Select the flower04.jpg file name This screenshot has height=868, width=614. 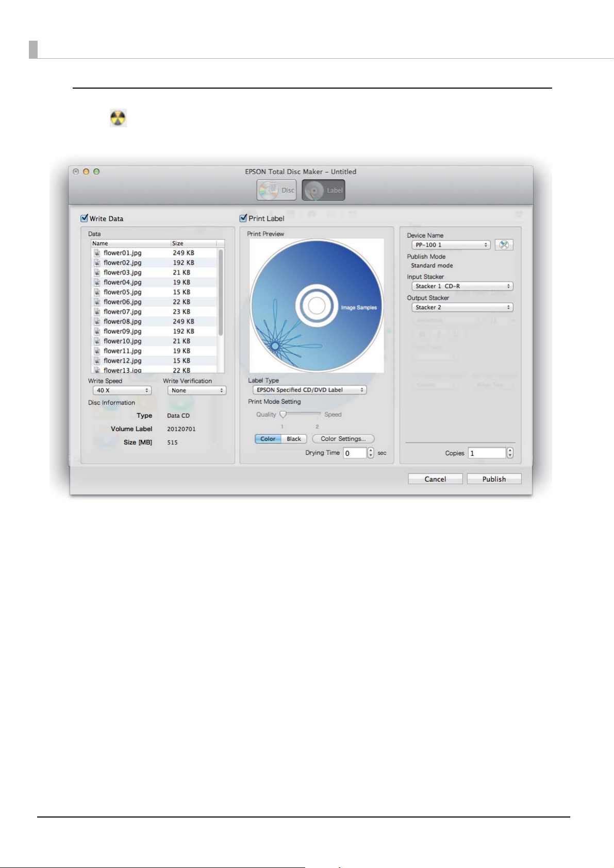[x=122, y=282]
